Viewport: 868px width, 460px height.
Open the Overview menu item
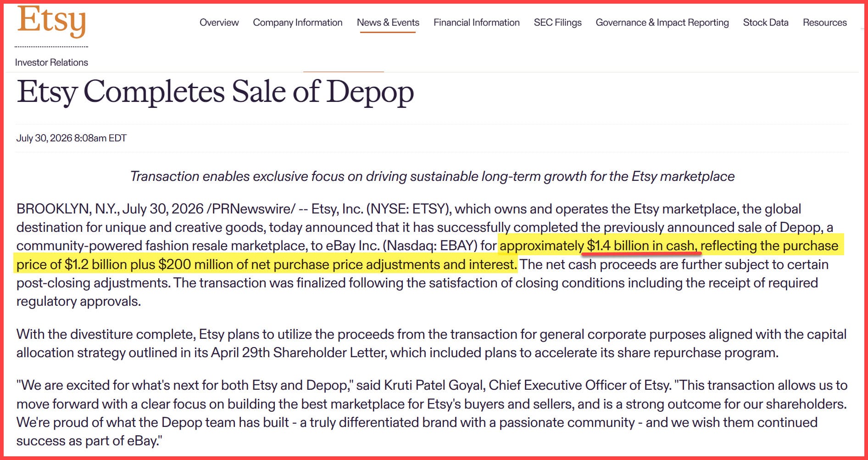tap(219, 22)
